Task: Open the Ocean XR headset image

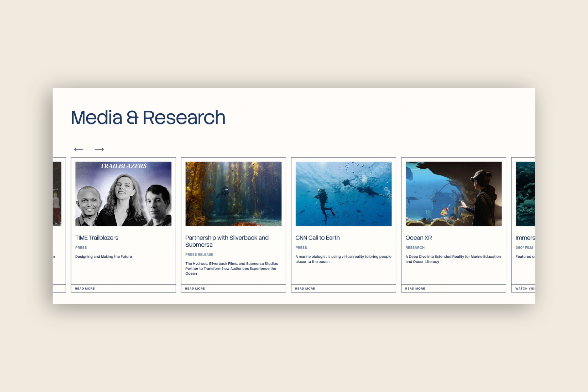Action: (x=454, y=194)
